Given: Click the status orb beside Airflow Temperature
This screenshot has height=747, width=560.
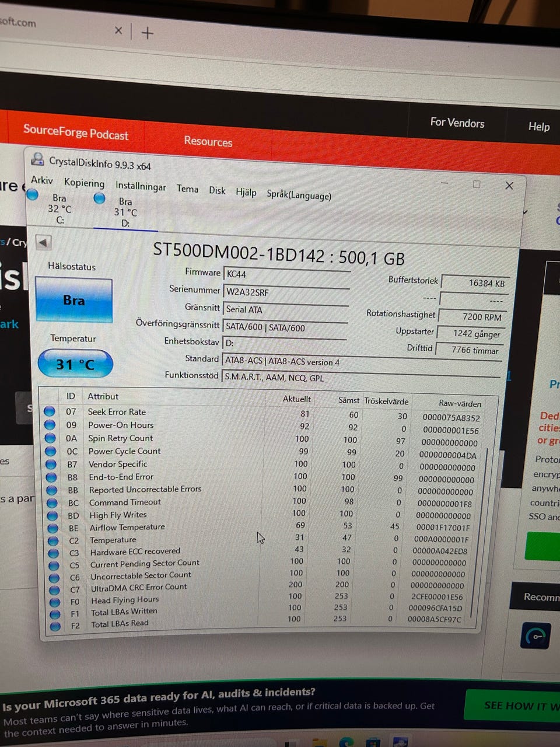Looking at the screenshot, I should coord(53,528).
